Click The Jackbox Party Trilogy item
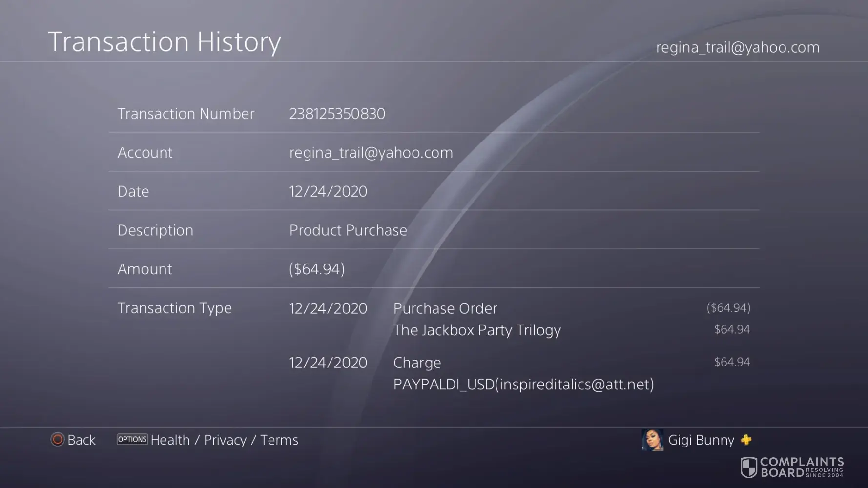 click(x=477, y=330)
